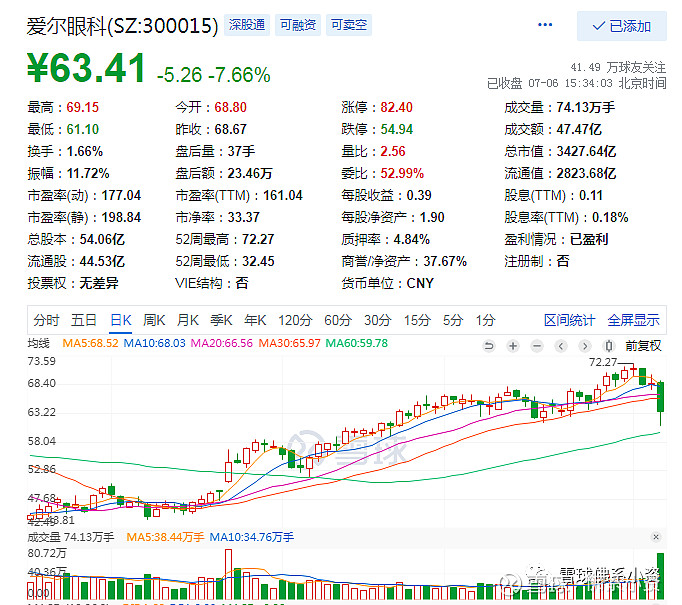
Task: Zoom out chart with minus icon
Action: [x=537, y=346]
